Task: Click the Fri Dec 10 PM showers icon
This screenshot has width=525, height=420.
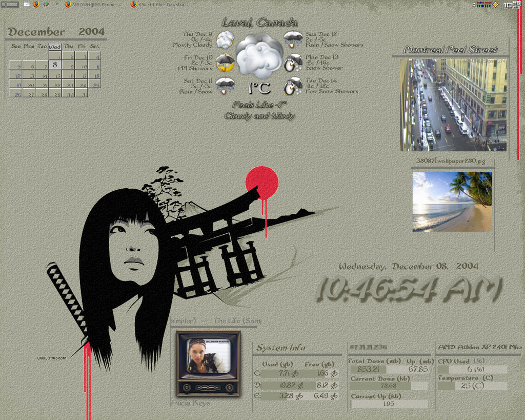Action: click(225, 63)
